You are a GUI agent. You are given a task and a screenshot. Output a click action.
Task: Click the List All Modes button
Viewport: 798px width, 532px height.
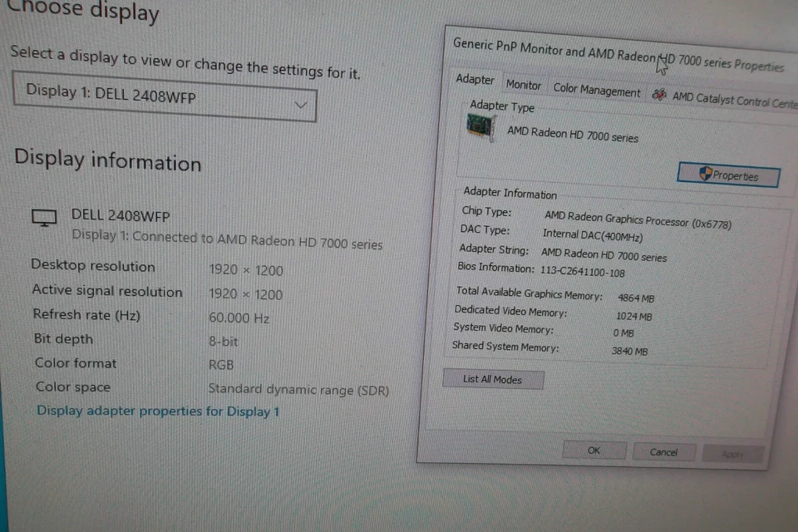493,379
